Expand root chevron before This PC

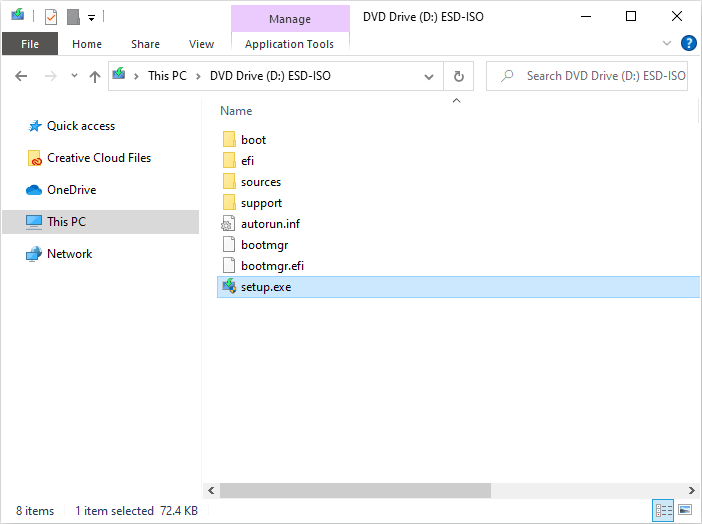[x=137, y=77]
